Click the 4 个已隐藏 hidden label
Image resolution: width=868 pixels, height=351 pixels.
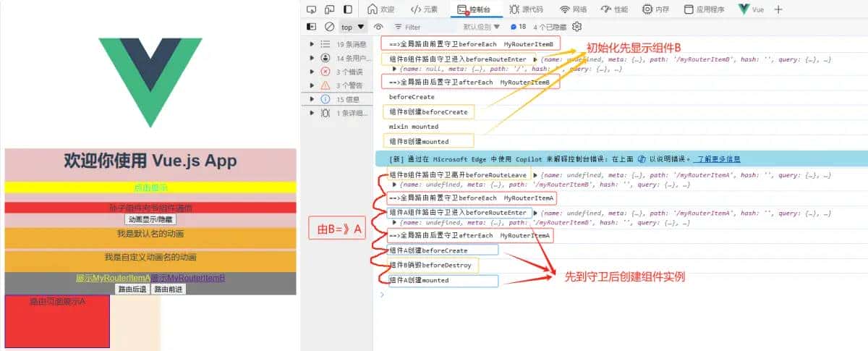(x=550, y=27)
